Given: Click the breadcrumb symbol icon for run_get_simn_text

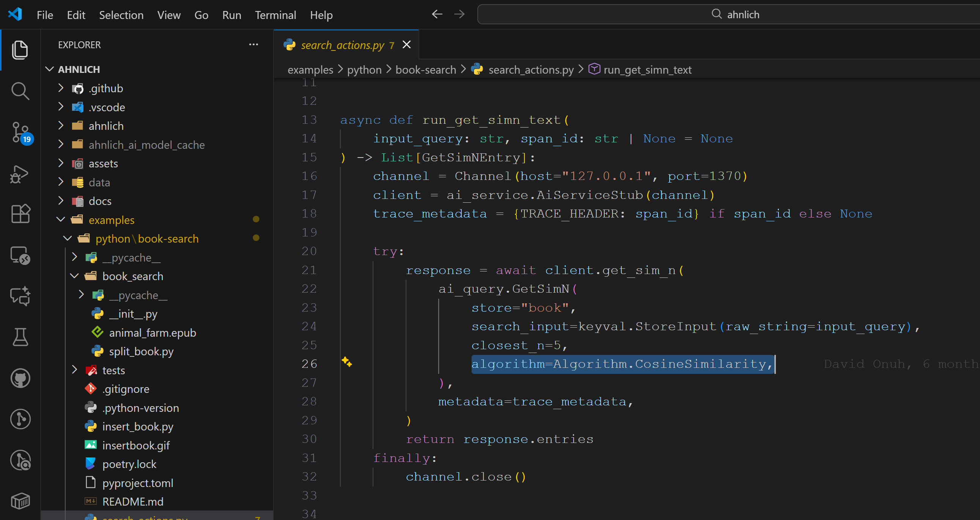Looking at the screenshot, I should [594, 69].
